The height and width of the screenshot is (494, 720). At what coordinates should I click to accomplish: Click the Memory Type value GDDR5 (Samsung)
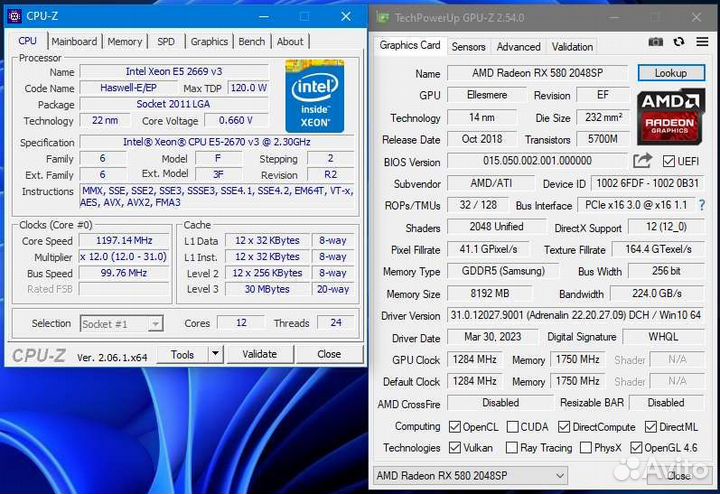[x=503, y=271]
